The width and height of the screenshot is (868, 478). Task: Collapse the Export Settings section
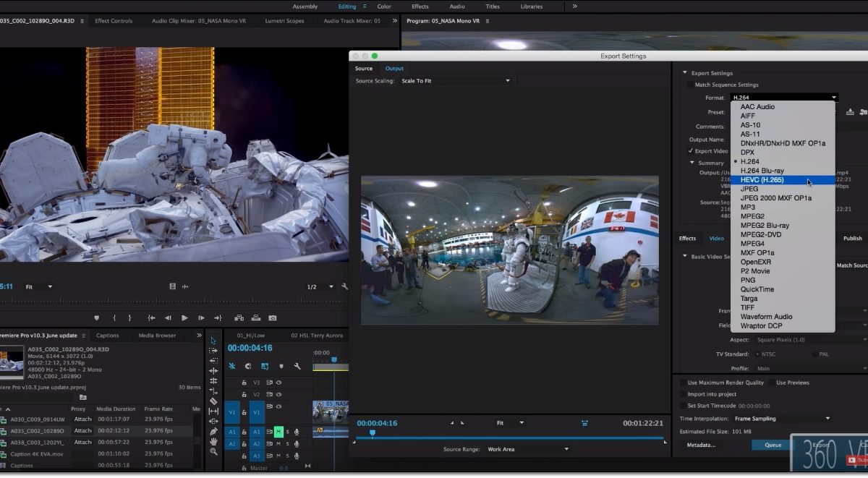coord(685,73)
